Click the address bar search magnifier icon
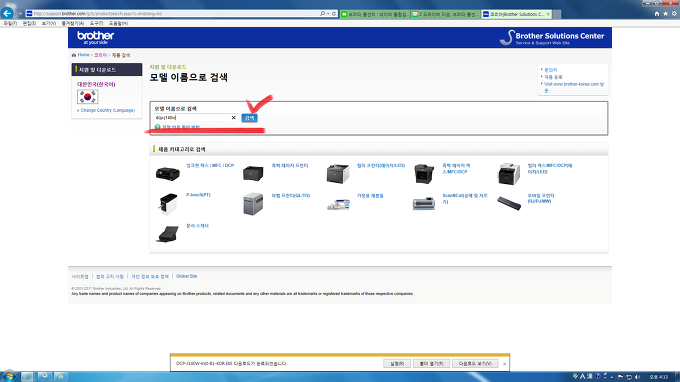This screenshot has width=680, height=382. (322, 14)
